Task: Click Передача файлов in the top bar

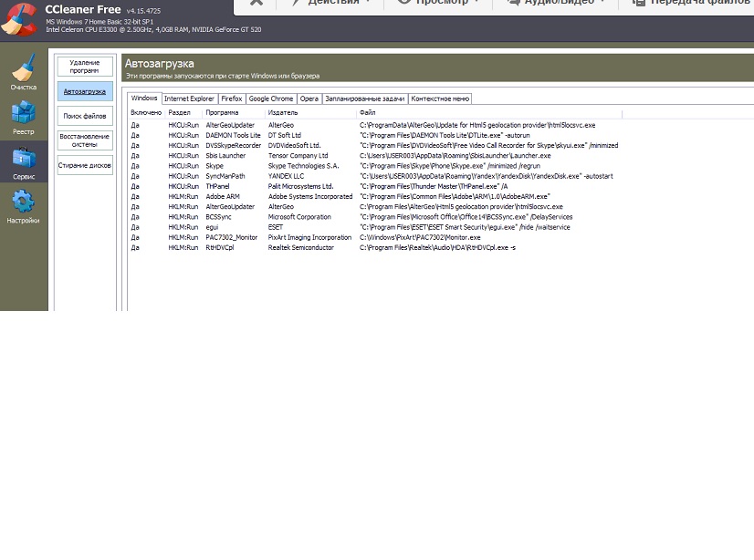Action: (x=693, y=3)
